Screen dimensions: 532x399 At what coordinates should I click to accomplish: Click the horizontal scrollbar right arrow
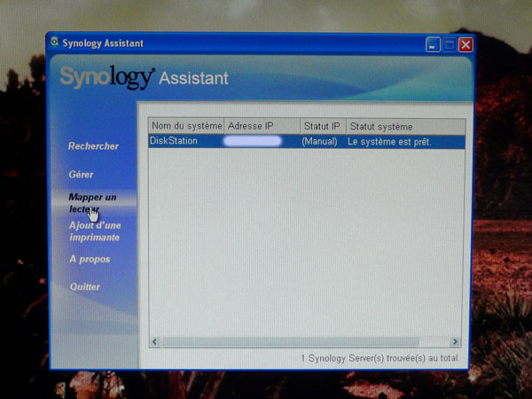click(x=456, y=341)
